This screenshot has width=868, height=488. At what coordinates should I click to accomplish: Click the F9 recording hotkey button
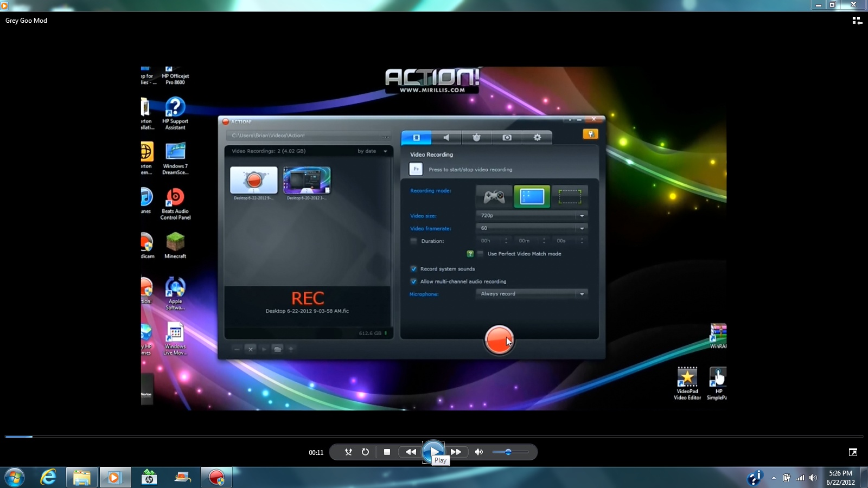coord(416,170)
